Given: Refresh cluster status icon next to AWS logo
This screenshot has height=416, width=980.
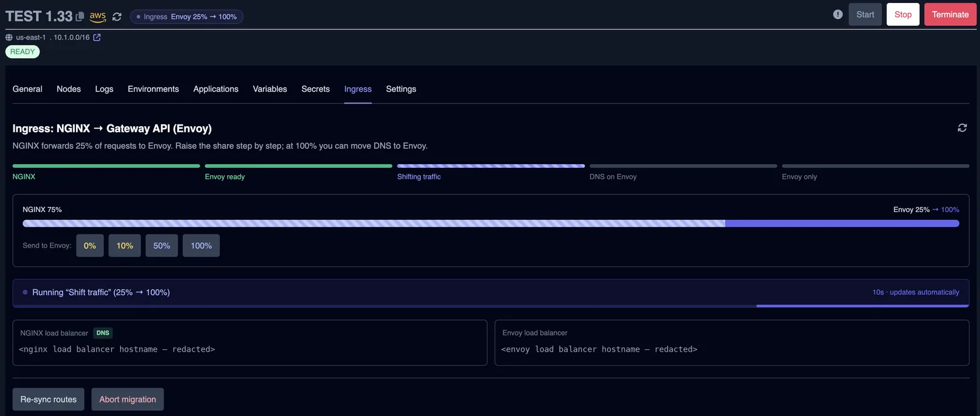Looking at the screenshot, I should pyautogui.click(x=117, y=17).
